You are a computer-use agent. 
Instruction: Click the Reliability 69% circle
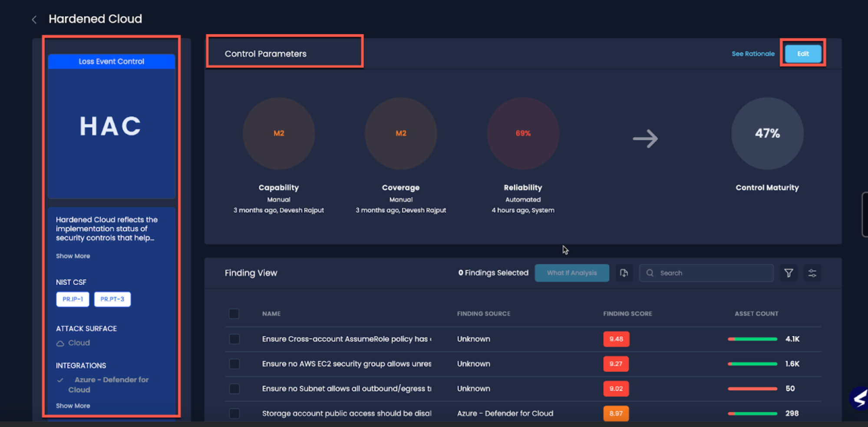[523, 133]
